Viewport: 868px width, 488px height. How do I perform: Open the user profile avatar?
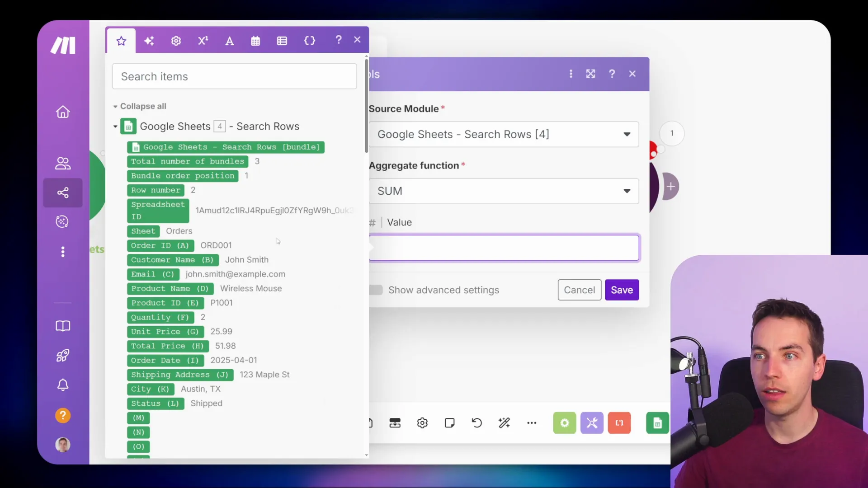(x=63, y=445)
